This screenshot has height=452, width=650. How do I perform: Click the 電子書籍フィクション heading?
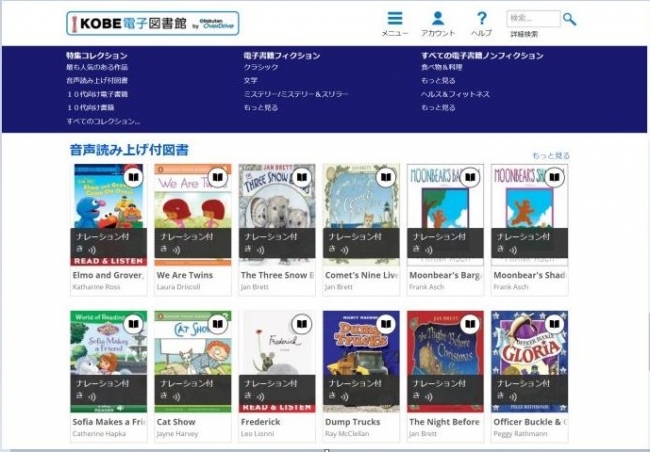click(282, 56)
